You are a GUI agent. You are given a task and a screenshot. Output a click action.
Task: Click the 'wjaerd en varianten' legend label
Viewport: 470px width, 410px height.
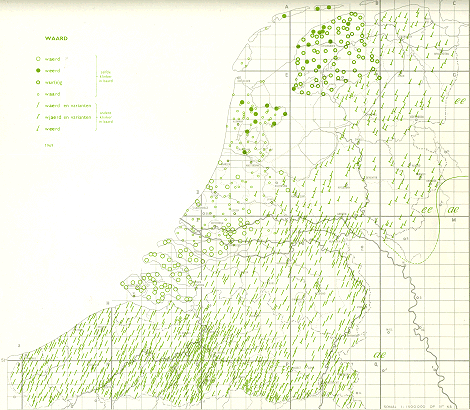click(x=68, y=117)
